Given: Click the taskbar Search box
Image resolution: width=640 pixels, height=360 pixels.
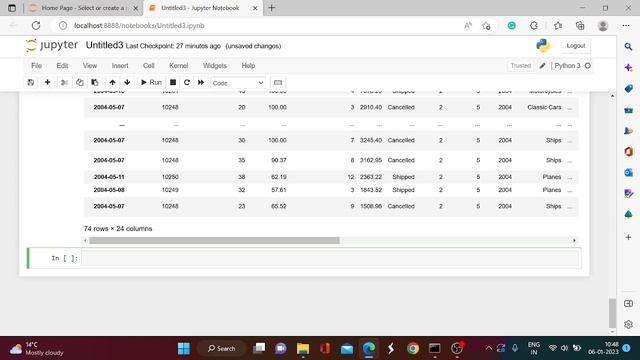Looking at the screenshot, I should tap(222, 349).
